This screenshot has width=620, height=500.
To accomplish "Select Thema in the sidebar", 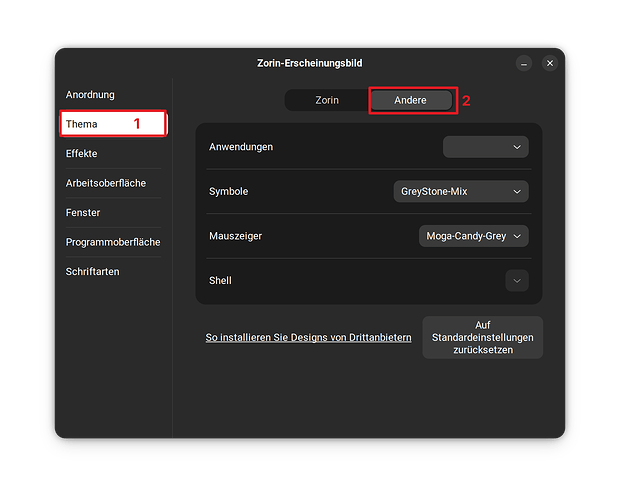I will 113,124.
